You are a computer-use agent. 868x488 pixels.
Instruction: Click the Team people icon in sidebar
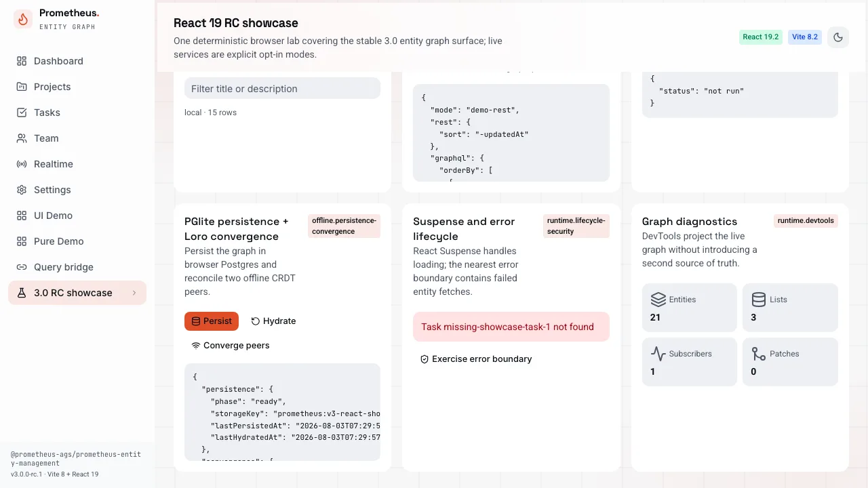tap(22, 138)
